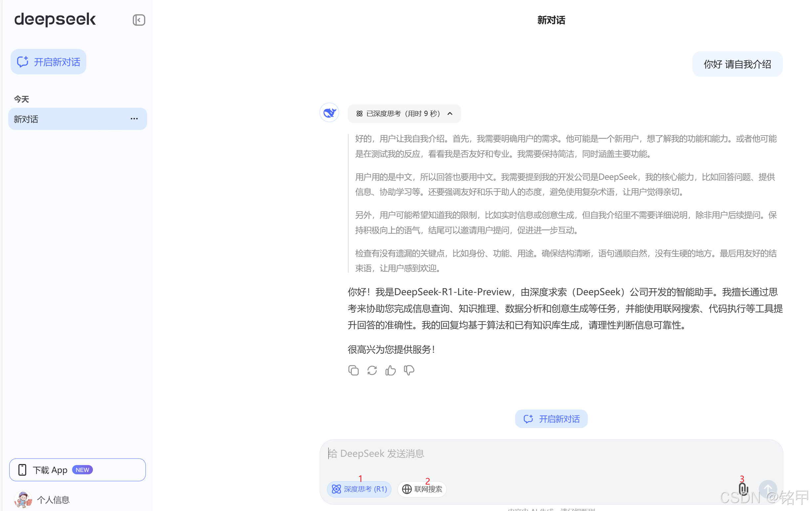Regenerate the response with the refresh icon
This screenshot has width=812, height=511.
372,371
